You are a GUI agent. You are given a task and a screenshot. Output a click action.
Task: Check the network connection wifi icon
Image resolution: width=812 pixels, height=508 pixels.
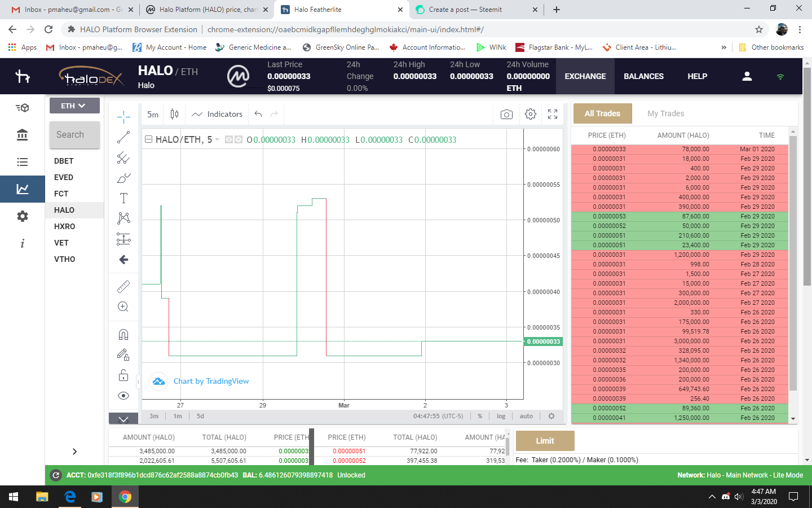[780, 76]
